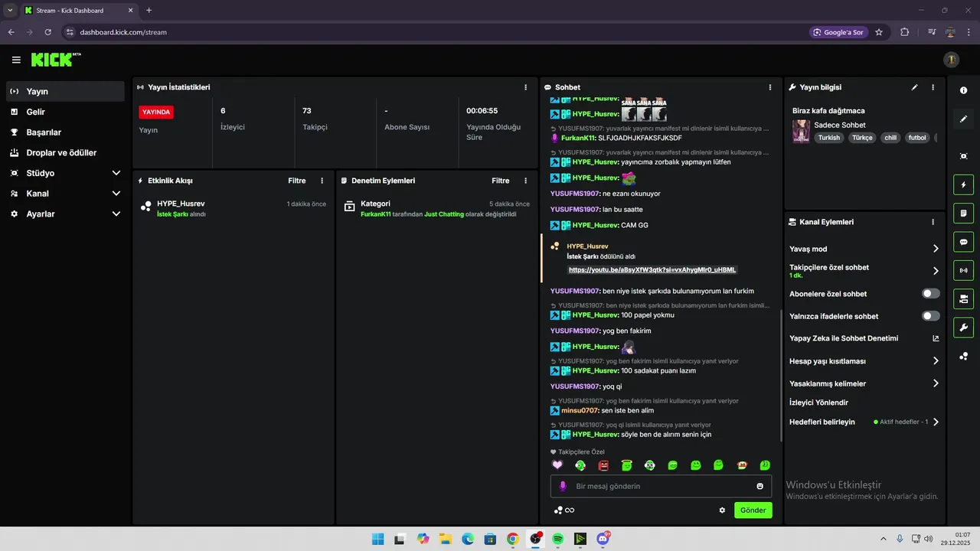Open options menu of Sohbet panel
Viewport: 980px width, 551px height.
tap(770, 87)
